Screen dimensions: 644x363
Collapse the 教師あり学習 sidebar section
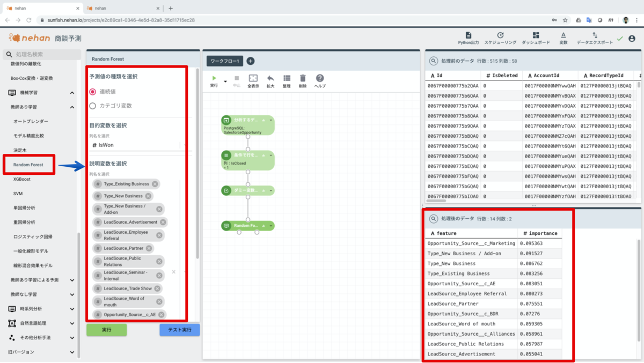click(72, 107)
